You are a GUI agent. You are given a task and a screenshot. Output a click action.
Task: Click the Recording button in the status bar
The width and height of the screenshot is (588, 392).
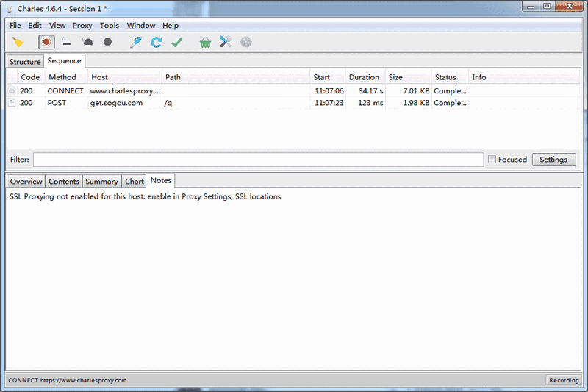coord(564,380)
